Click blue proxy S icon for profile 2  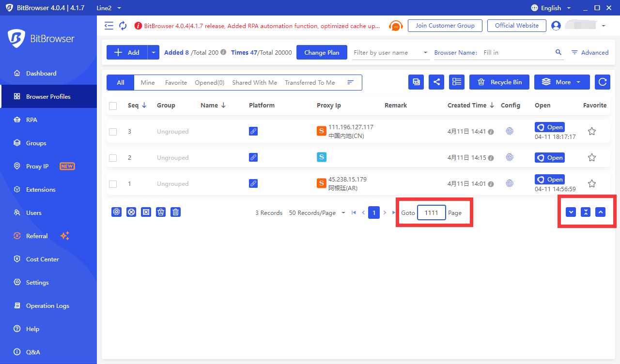[322, 157]
